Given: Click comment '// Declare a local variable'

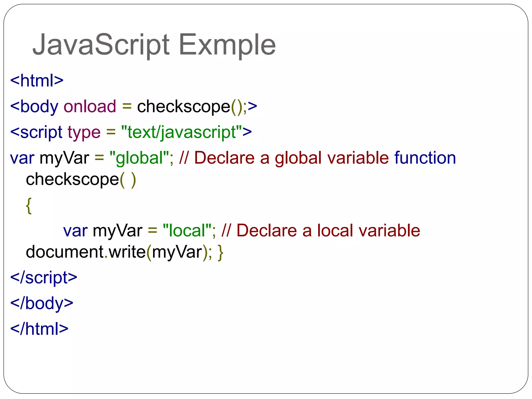Looking at the screenshot, I should click(321, 230).
